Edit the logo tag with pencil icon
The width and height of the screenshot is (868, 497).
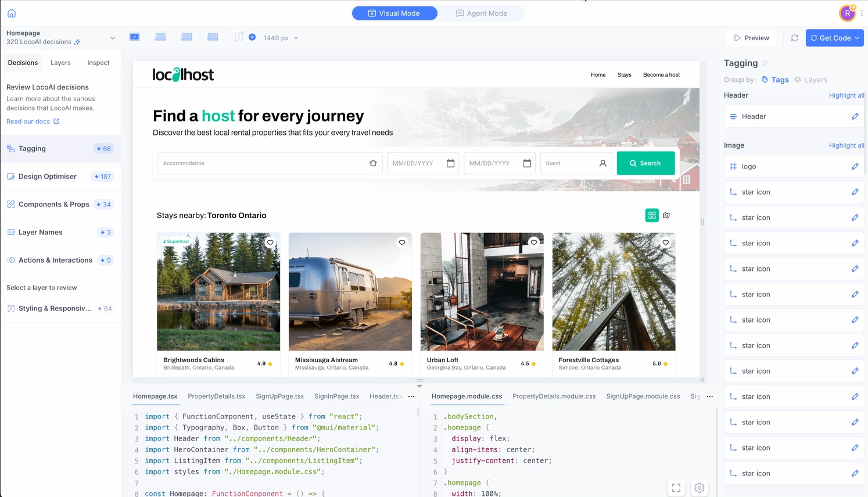(855, 166)
